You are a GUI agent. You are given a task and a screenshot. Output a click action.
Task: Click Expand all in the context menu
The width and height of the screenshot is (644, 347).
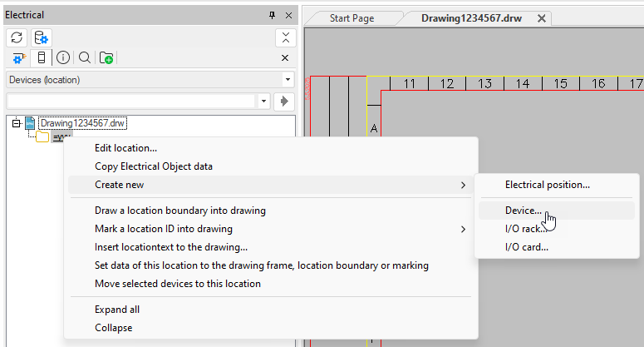coord(117,310)
